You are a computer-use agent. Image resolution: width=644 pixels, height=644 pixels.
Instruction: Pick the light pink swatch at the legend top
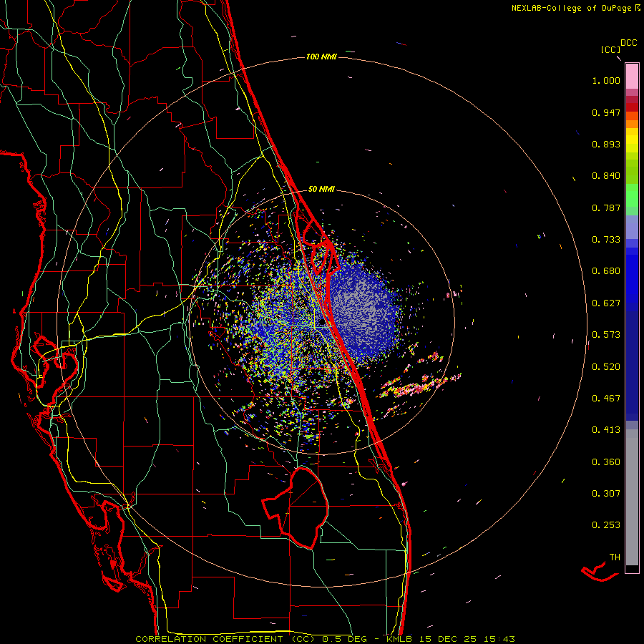[x=632, y=76]
